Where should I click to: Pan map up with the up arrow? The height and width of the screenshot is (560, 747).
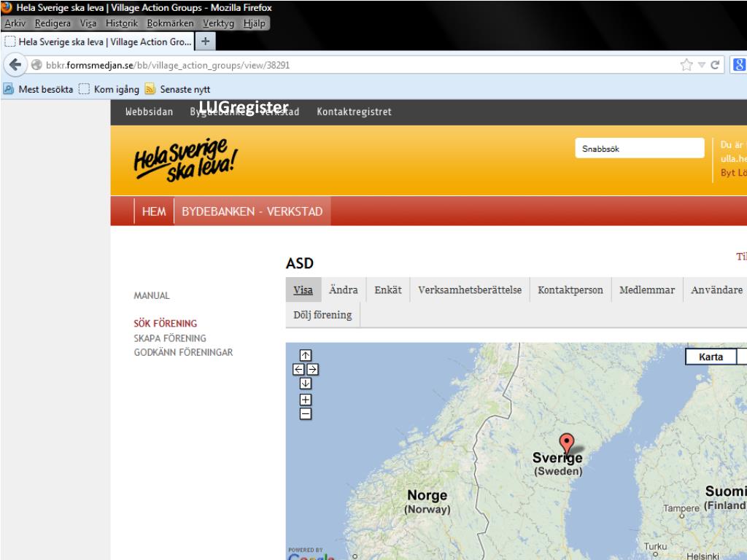pos(306,355)
